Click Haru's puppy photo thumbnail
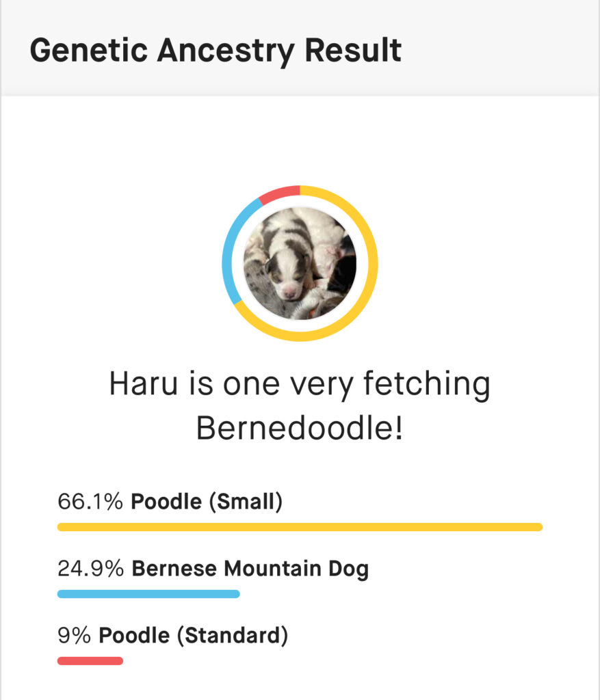Screen dimensions: 600x700 (x=300, y=263)
